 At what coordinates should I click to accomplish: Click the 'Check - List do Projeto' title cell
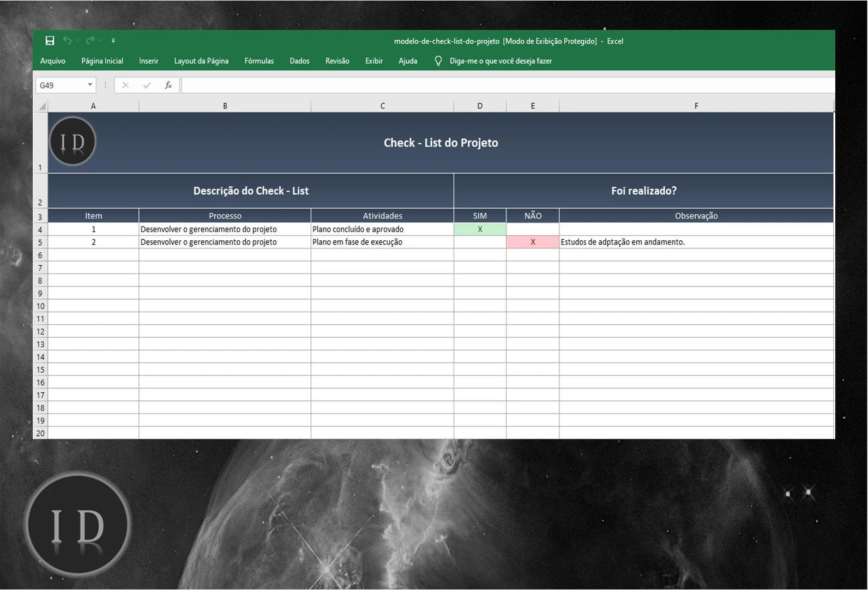point(441,143)
